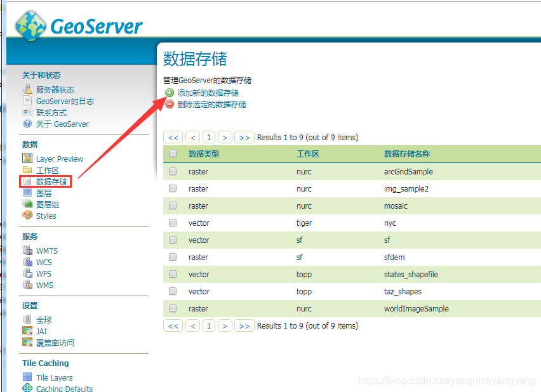
Task: Go to next page using top > button
Action: [x=225, y=137]
